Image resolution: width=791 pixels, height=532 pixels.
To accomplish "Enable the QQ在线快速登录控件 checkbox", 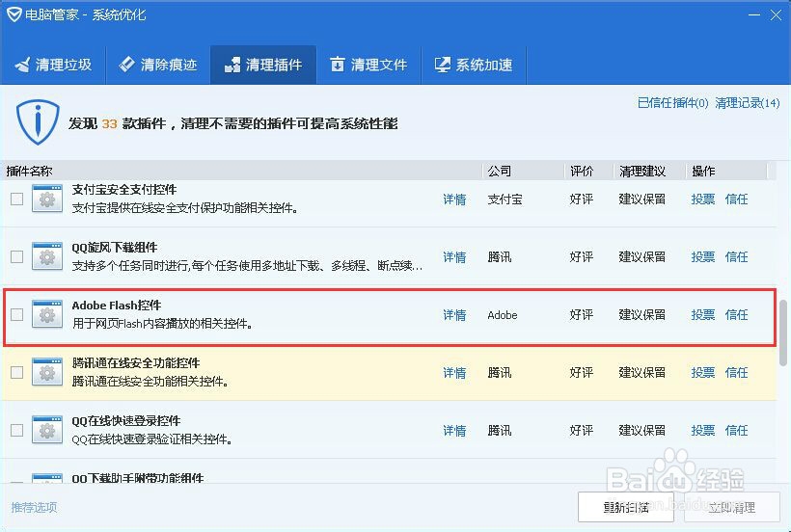I will click(17, 430).
